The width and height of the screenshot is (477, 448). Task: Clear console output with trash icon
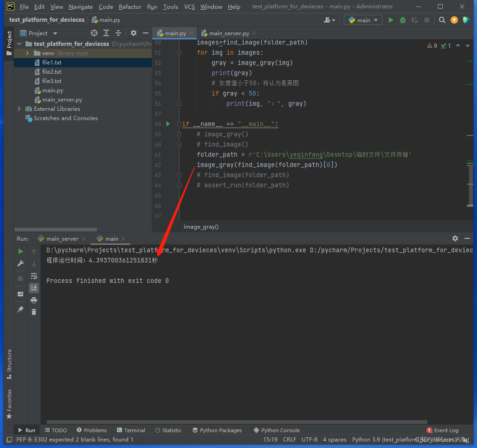(33, 312)
